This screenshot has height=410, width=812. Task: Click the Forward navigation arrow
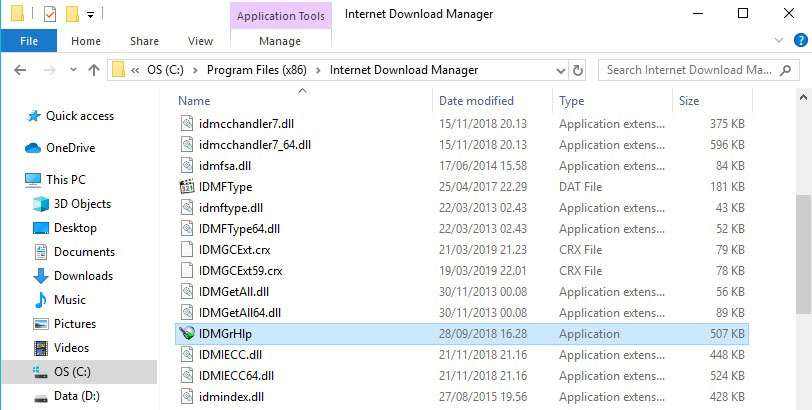pyautogui.click(x=50, y=70)
